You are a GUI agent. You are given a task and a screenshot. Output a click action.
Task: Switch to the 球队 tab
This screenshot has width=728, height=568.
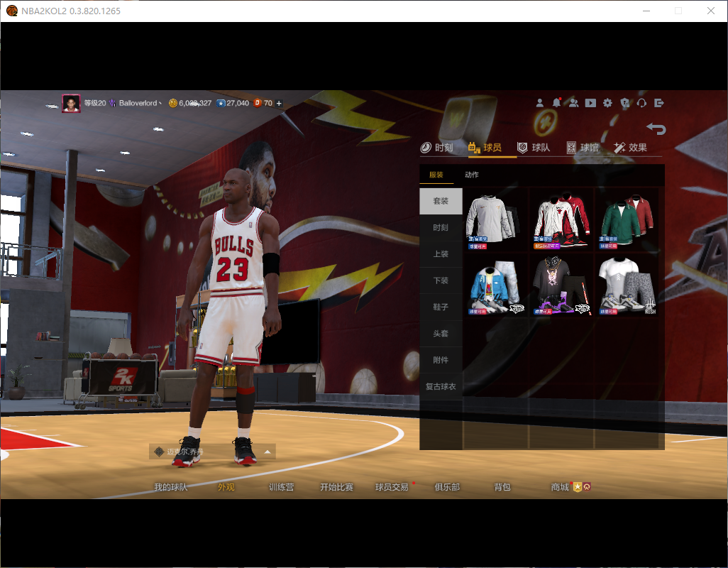pyautogui.click(x=534, y=148)
